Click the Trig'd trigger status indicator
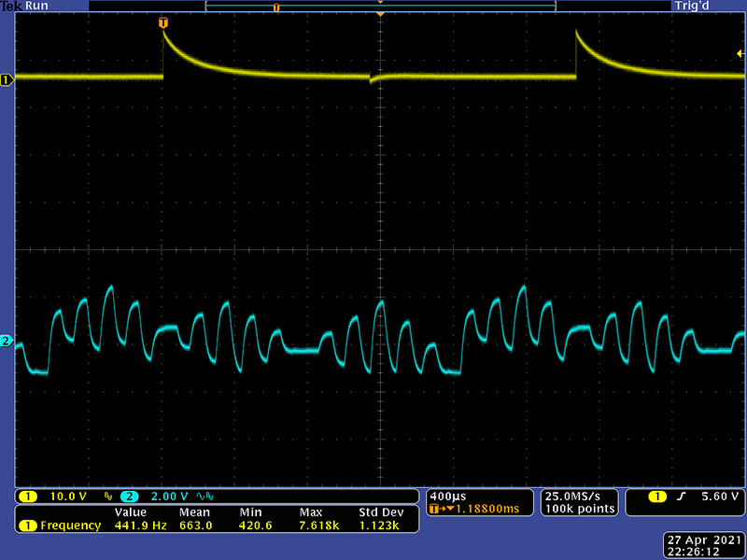 (x=697, y=6)
